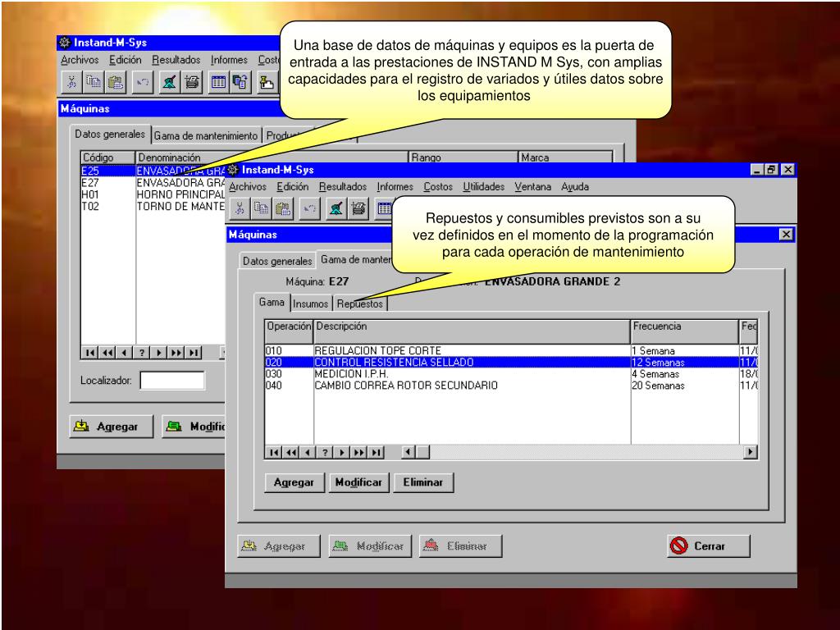Image resolution: width=840 pixels, height=630 pixels.
Task: Click the question mark search button in operations navigator
Action: tap(325, 452)
